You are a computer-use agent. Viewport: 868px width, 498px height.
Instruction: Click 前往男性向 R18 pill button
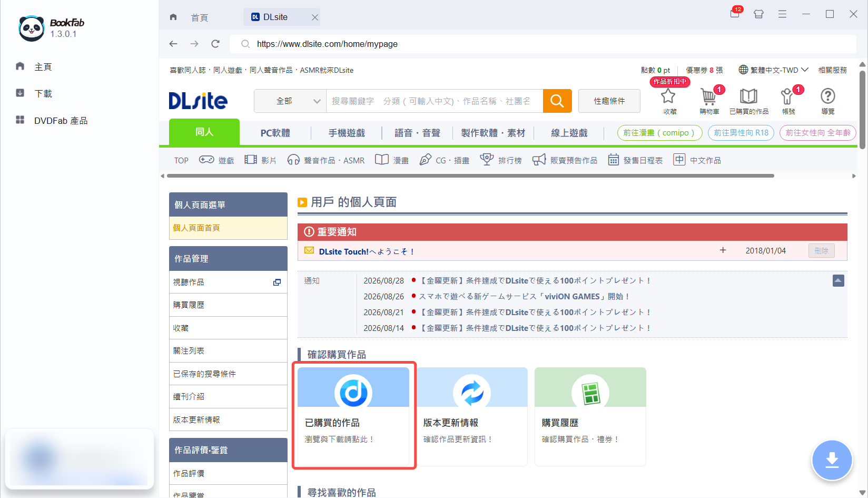[x=741, y=133]
